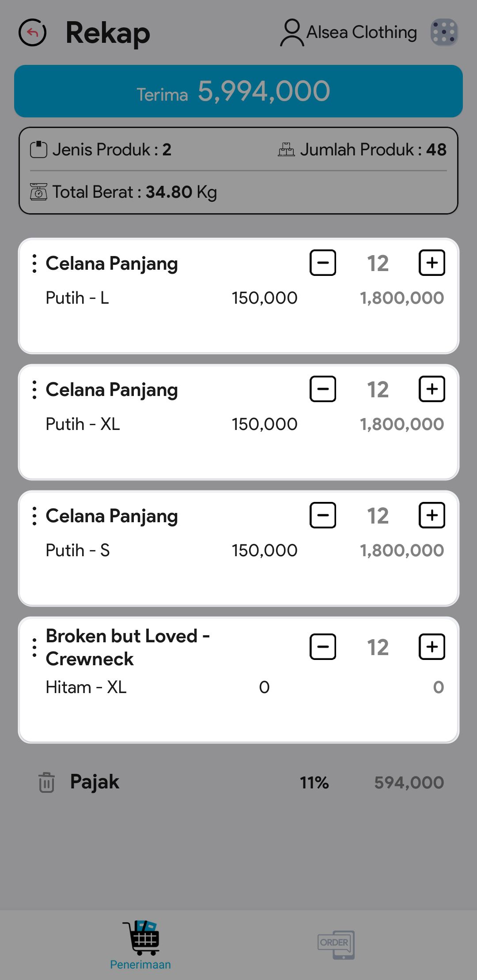477x980 pixels.
Task: Increase quantity for Celana Panjang Putih - XL
Action: 432,389
